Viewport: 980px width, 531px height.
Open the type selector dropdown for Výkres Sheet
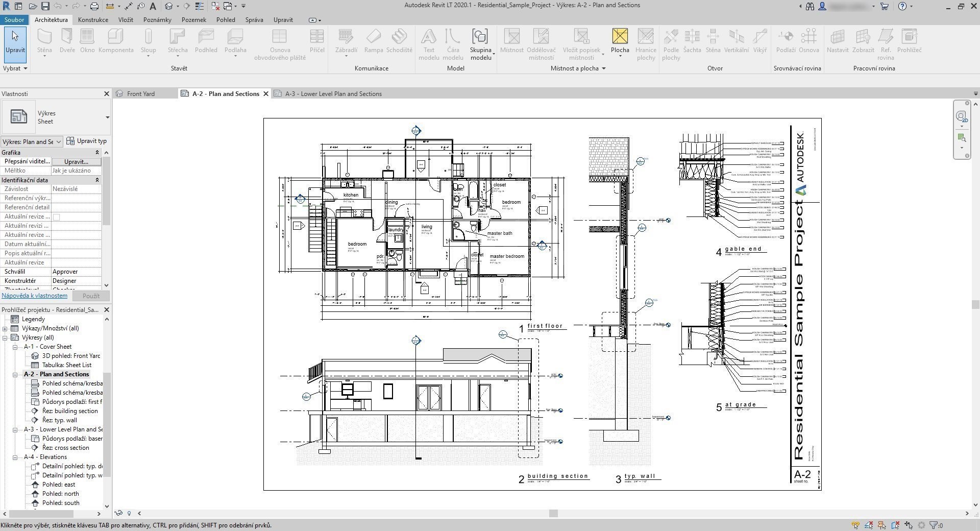click(107, 117)
